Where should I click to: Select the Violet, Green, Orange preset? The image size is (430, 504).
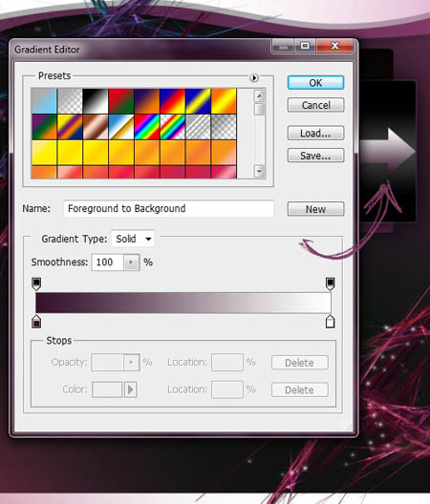[x=44, y=127]
